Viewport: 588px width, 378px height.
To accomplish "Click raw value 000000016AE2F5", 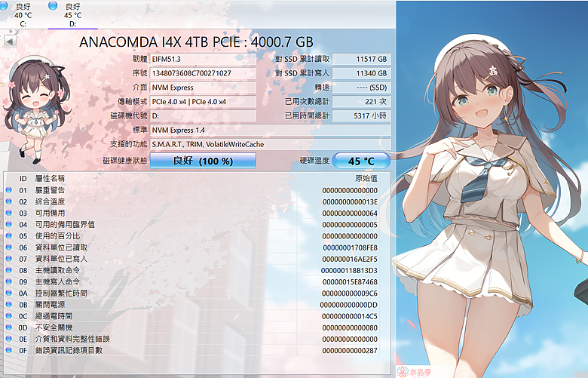I will point(350,259).
